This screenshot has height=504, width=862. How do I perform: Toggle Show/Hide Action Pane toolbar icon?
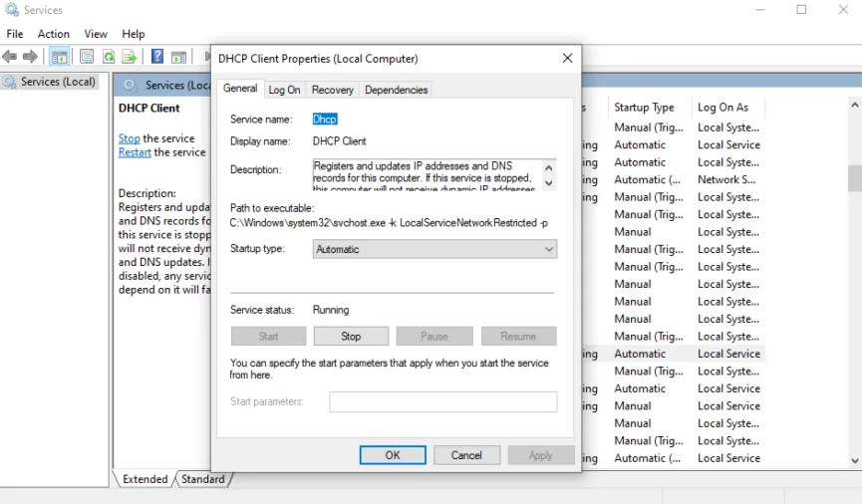click(x=178, y=56)
